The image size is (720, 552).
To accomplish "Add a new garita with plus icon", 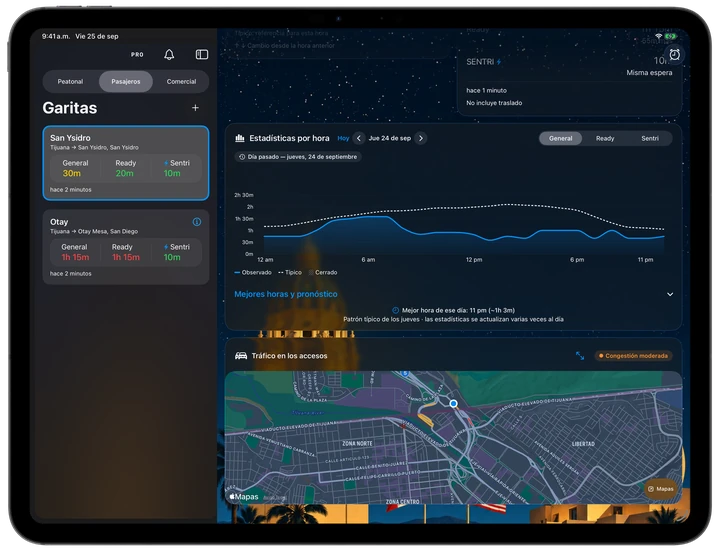I will coord(195,107).
